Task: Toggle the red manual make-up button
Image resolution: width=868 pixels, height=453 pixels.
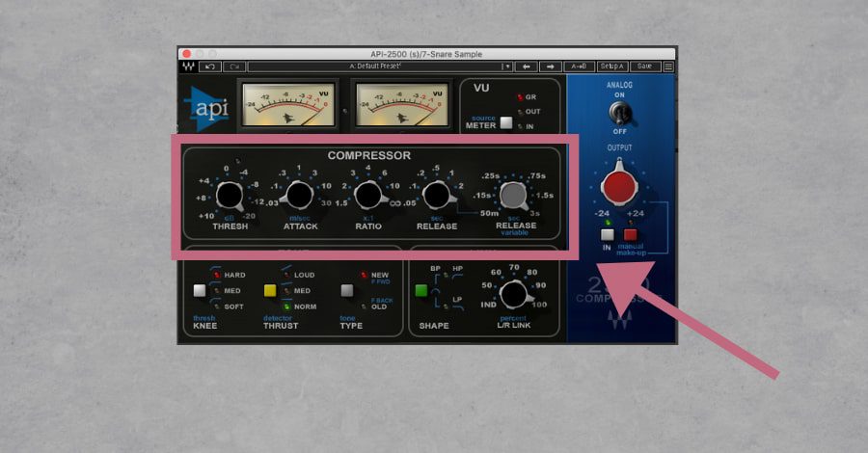Action: tap(630, 234)
